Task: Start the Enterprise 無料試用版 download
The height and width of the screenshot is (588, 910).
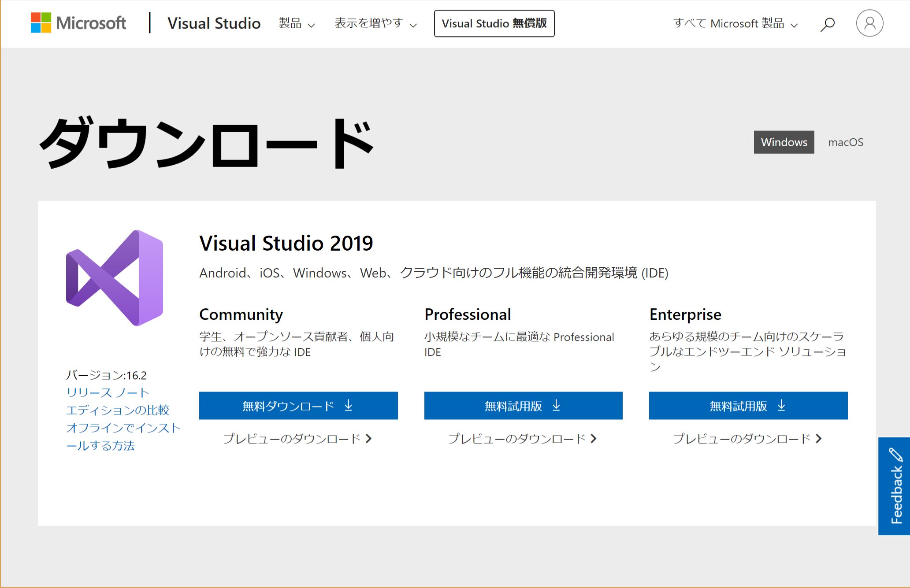Action: [x=748, y=406]
